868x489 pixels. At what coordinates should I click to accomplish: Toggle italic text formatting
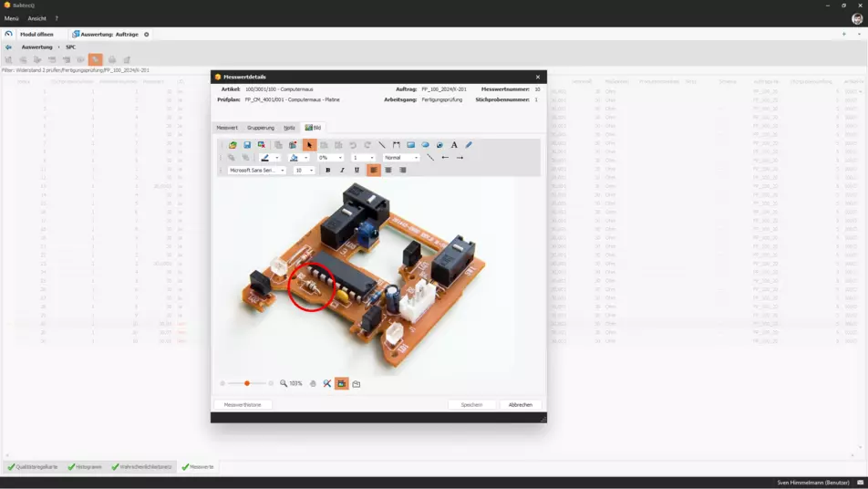pos(342,171)
